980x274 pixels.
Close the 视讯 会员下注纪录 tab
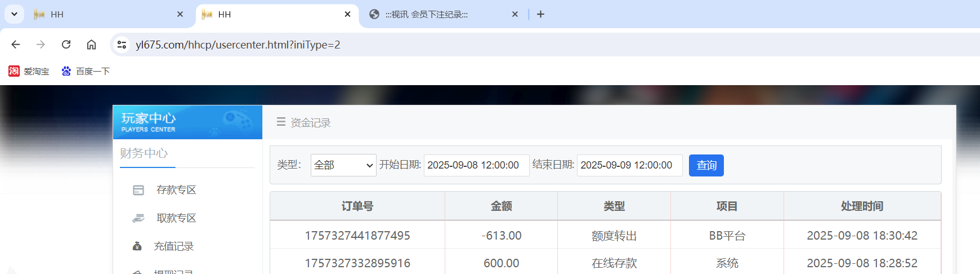point(515,14)
